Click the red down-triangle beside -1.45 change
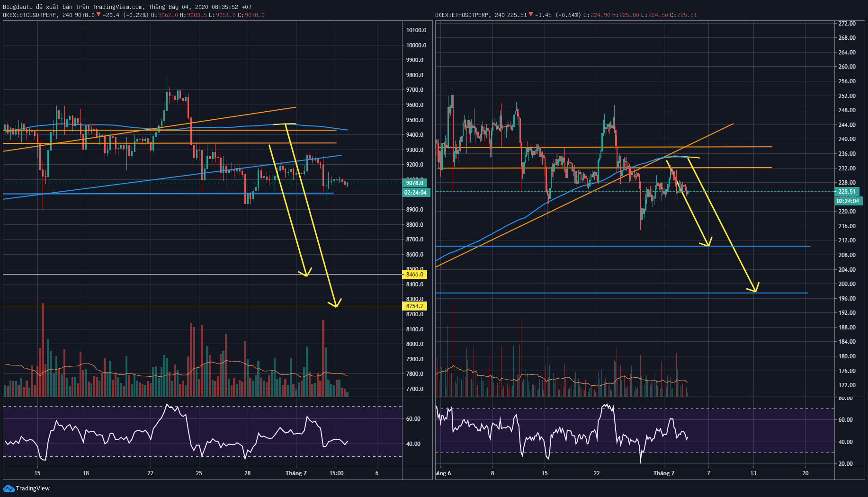 point(531,15)
